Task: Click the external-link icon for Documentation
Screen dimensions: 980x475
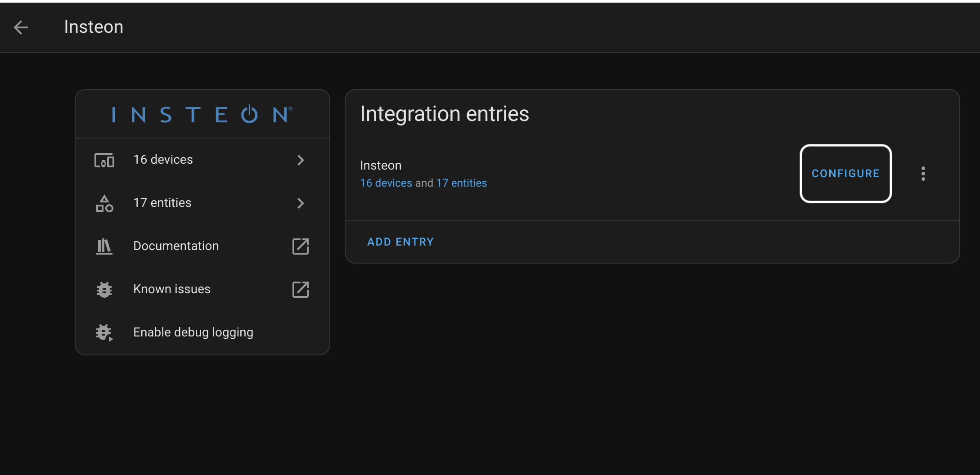Action: (301, 246)
